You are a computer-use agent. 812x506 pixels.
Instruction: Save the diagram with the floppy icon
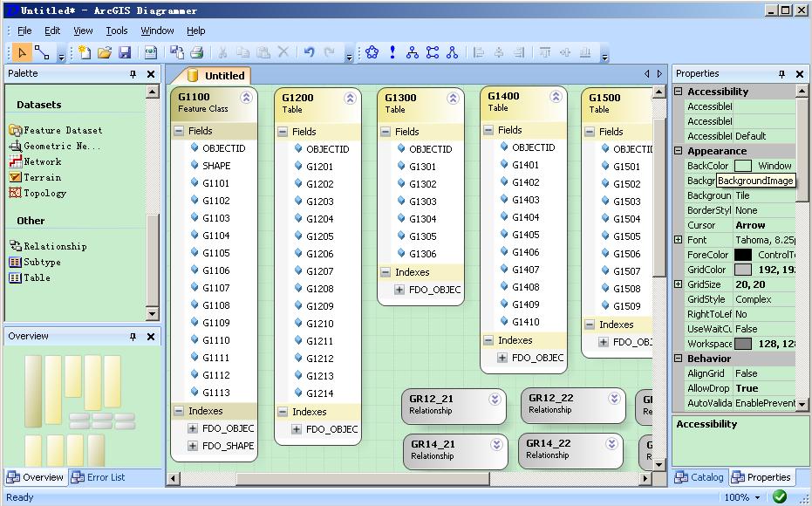pos(125,52)
